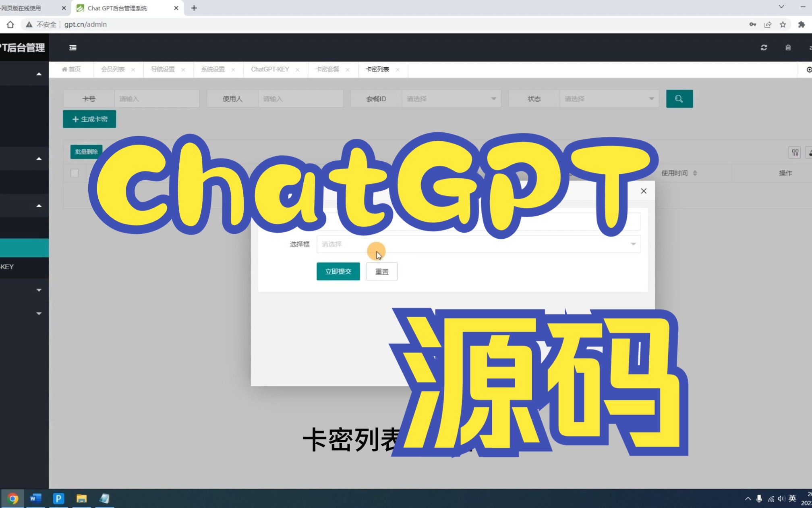
Task: Click the 批量删除 button
Action: pyautogui.click(x=86, y=152)
